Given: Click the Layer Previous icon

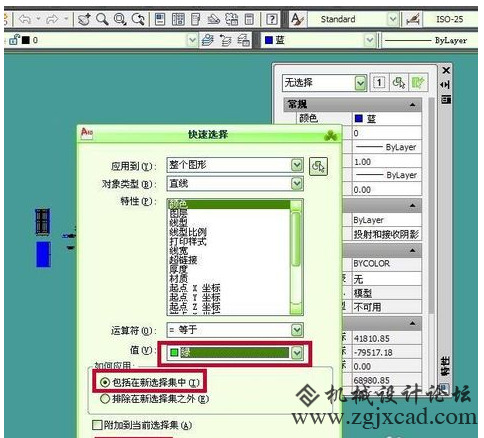Looking at the screenshot, I should pos(226,41).
